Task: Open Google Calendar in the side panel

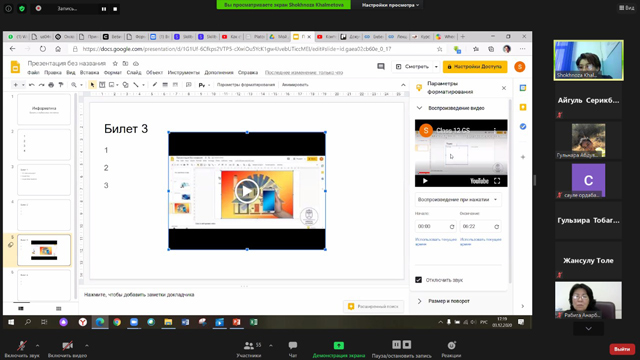Action: pyautogui.click(x=523, y=88)
